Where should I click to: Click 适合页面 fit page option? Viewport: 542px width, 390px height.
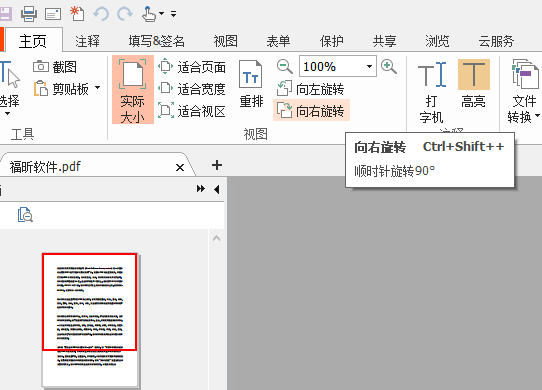tap(192, 67)
